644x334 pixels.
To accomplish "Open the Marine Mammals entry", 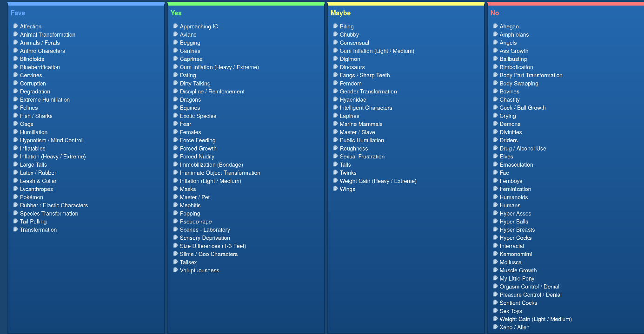I will coord(361,124).
